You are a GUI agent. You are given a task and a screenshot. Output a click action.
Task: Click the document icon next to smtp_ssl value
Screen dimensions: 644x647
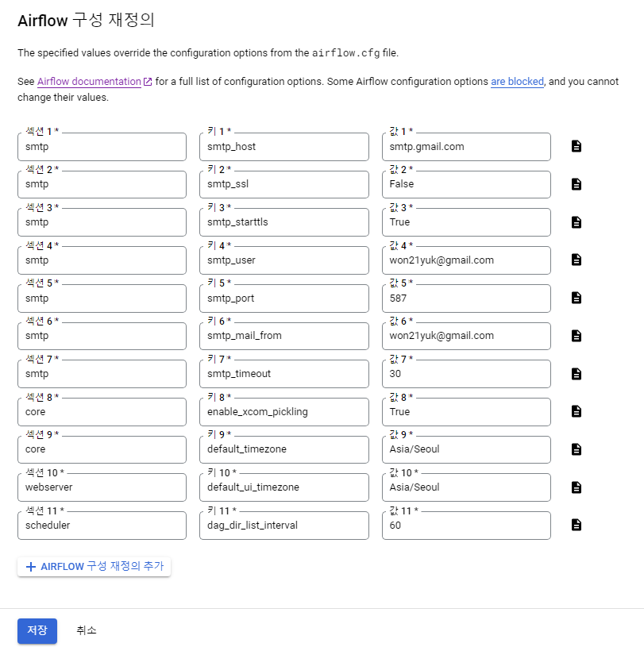point(576,183)
